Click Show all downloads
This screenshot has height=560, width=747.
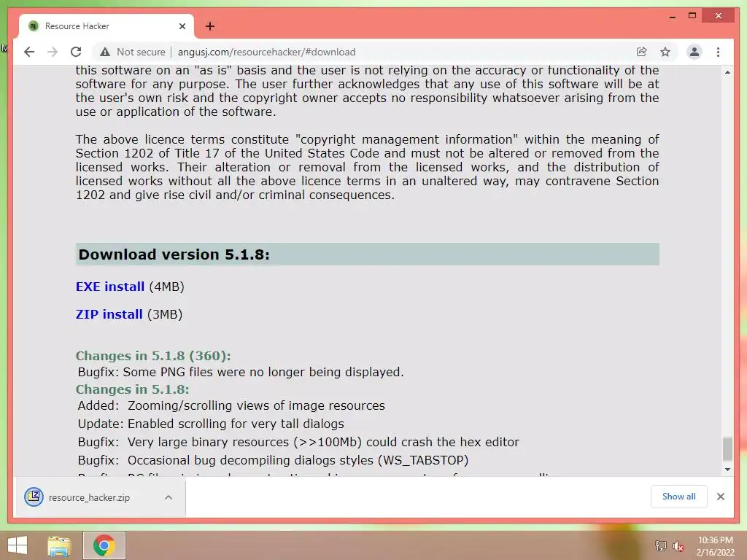679,497
